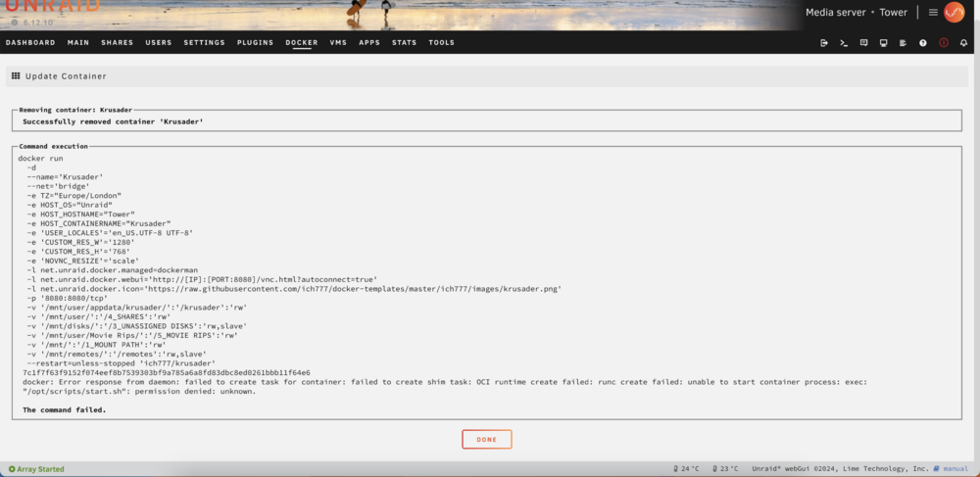Viewport: 980px width, 477px height.
Task: Click the green Array Started status icon
Action: (12, 469)
